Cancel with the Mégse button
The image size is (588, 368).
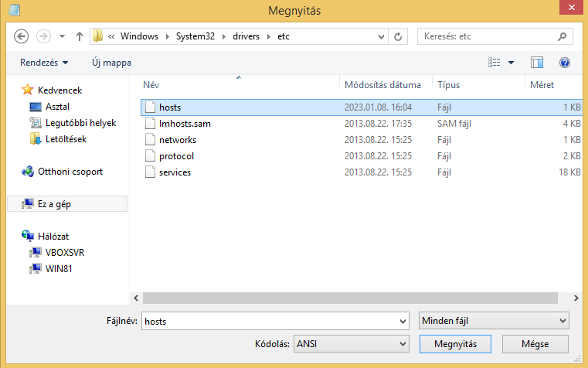[x=535, y=343]
